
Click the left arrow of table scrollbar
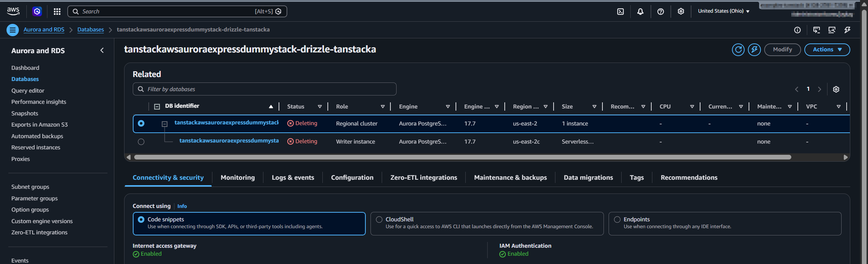coord(128,157)
